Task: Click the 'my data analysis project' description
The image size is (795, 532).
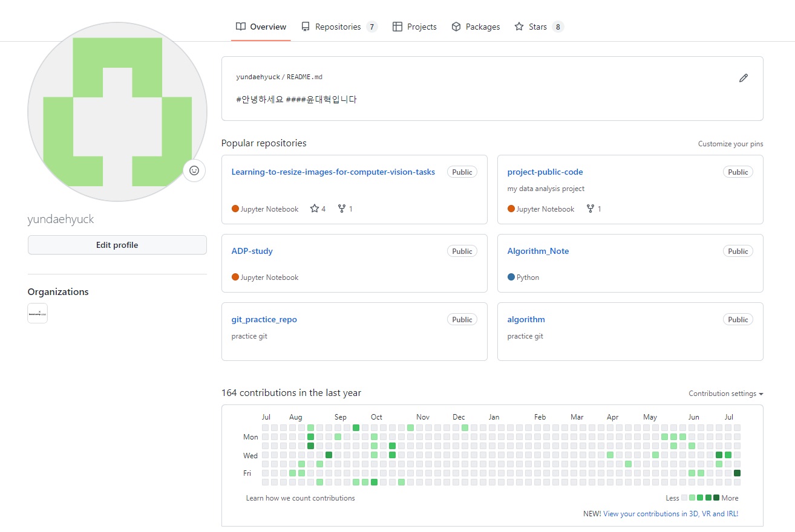Action: pos(546,189)
